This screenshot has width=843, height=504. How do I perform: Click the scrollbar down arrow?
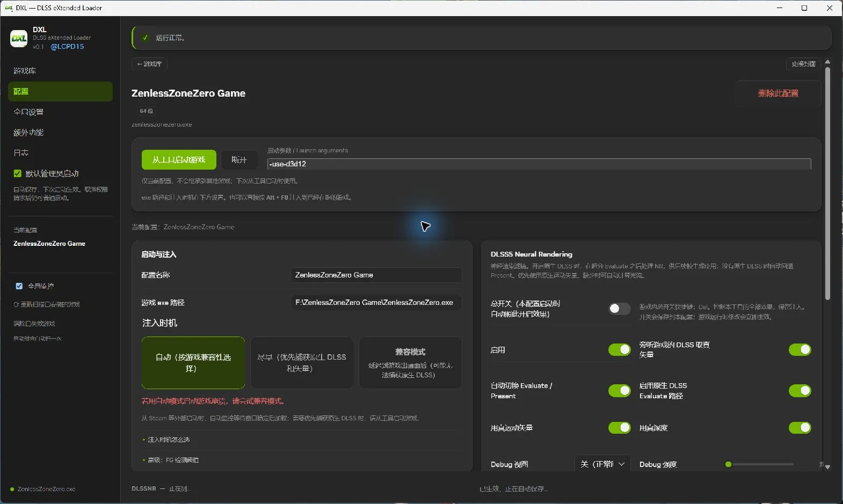[827, 467]
